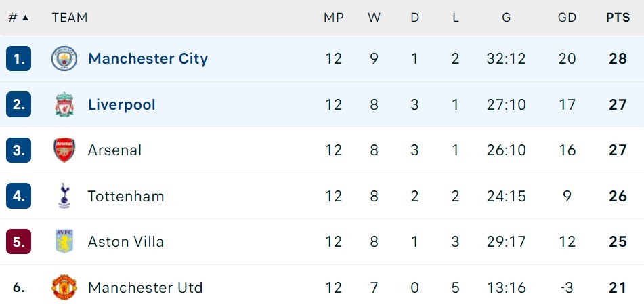The width and height of the screenshot is (644, 307).
Task: Open the Liverpool team link
Action: click(x=122, y=104)
